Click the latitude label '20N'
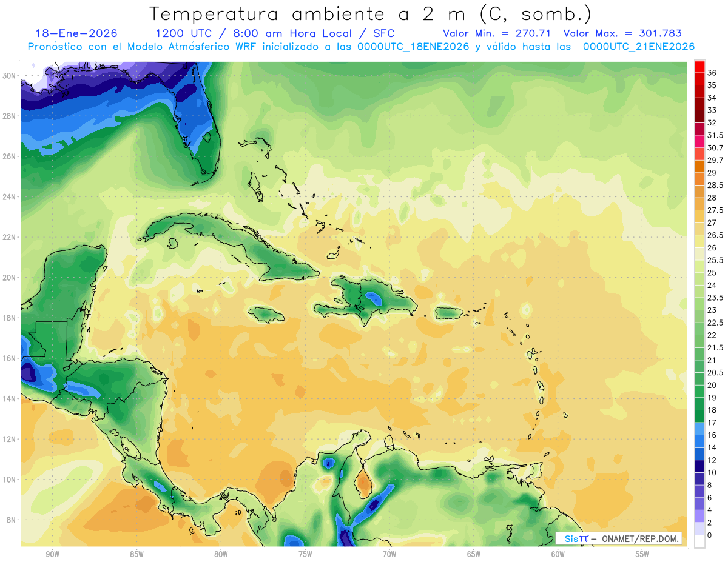728x562 pixels. pyautogui.click(x=9, y=278)
